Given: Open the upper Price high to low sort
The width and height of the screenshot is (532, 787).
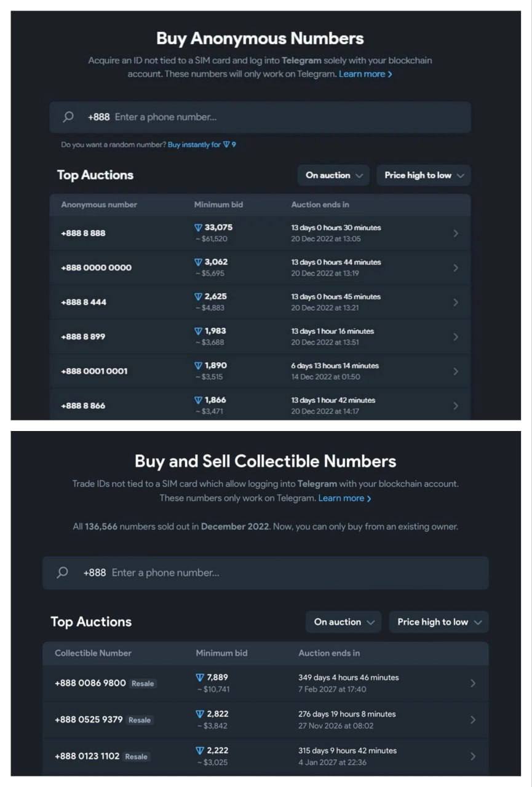Looking at the screenshot, I should point(424,175).
